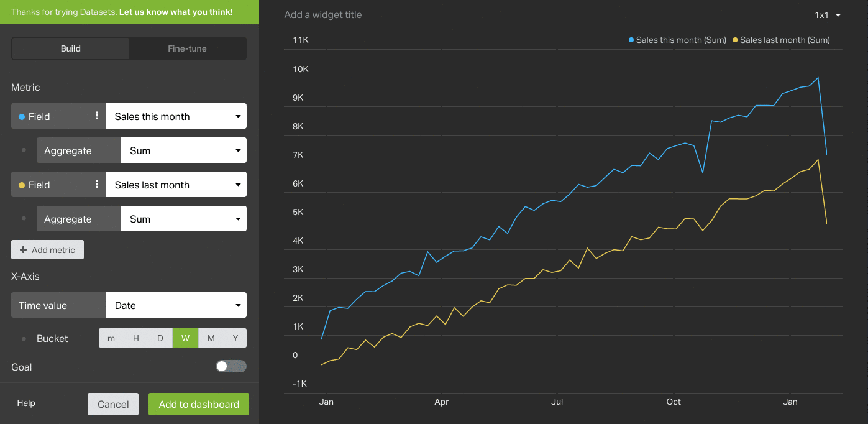This screenshot has width=868, height=424.
Task: Click the X-Axis section heading
Action: tap(25, 276)
